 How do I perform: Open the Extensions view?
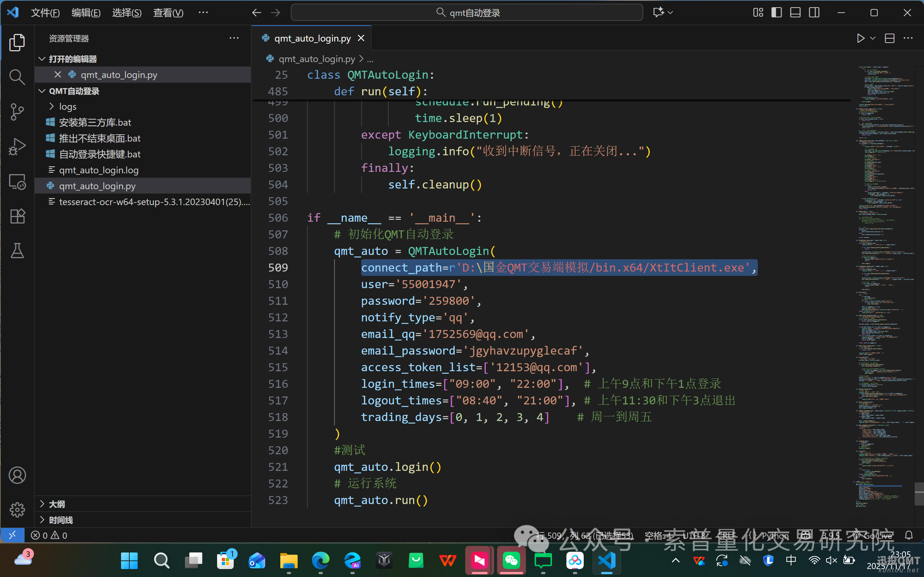17,216
